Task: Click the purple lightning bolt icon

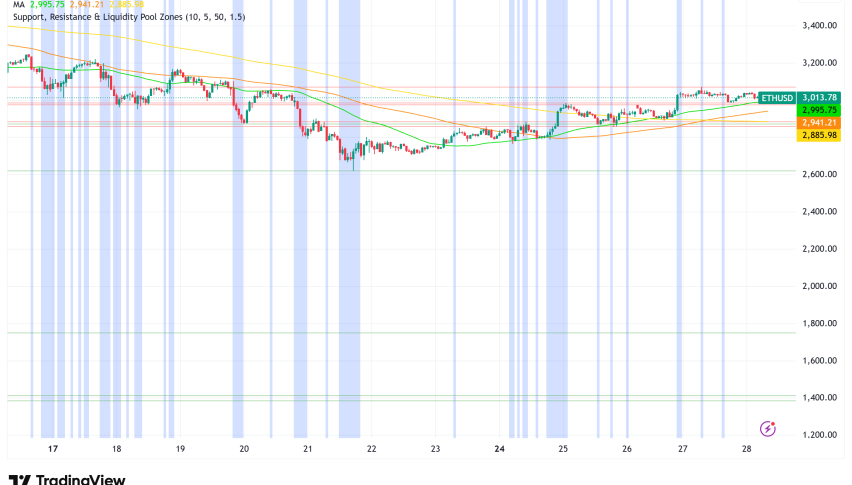Action: (768, 429)
